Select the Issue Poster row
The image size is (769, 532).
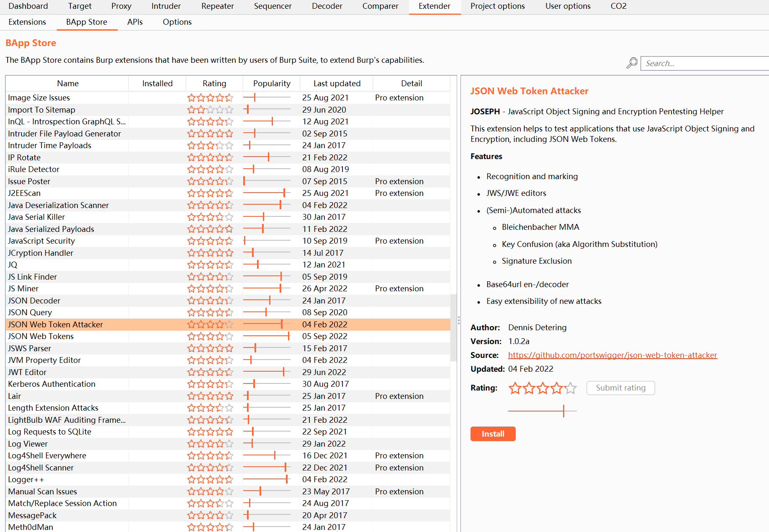228,182
